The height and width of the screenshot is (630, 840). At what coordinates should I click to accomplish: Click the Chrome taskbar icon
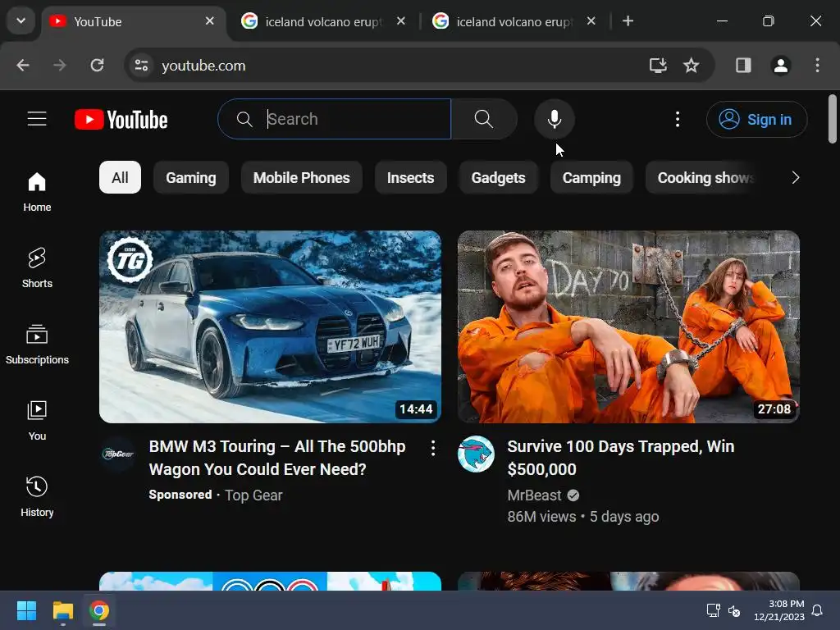[99, 610]
